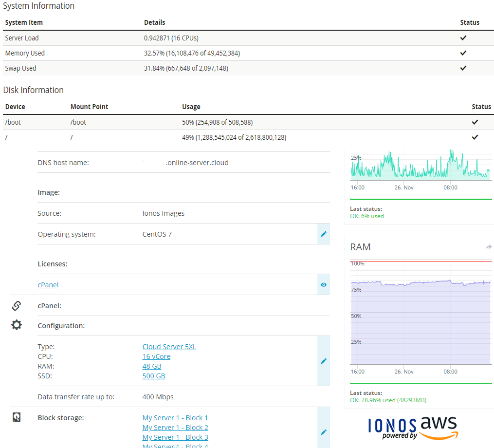Click RAM status OK: 78.96% used
The height and width of the screenshot is (448, 494).
click(388, 400)
